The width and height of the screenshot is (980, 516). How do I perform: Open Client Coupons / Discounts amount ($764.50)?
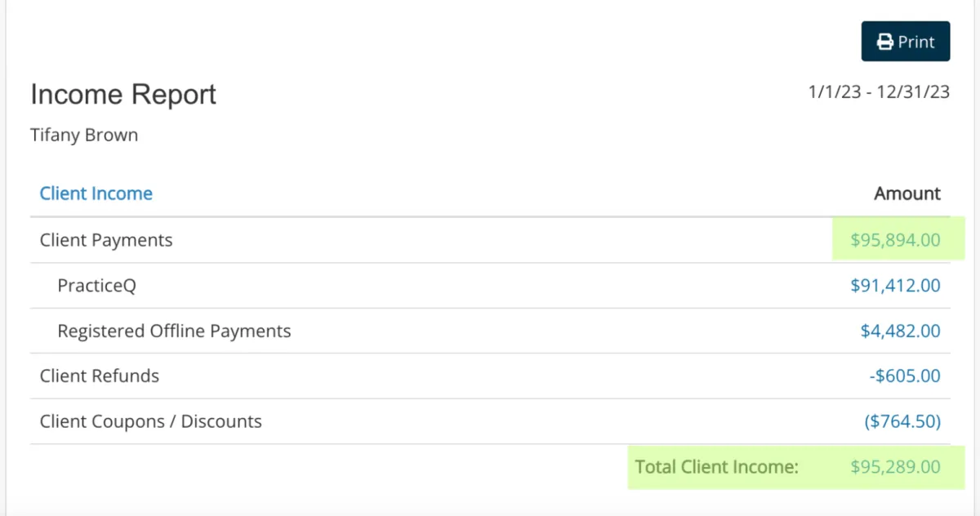(902, 421)
